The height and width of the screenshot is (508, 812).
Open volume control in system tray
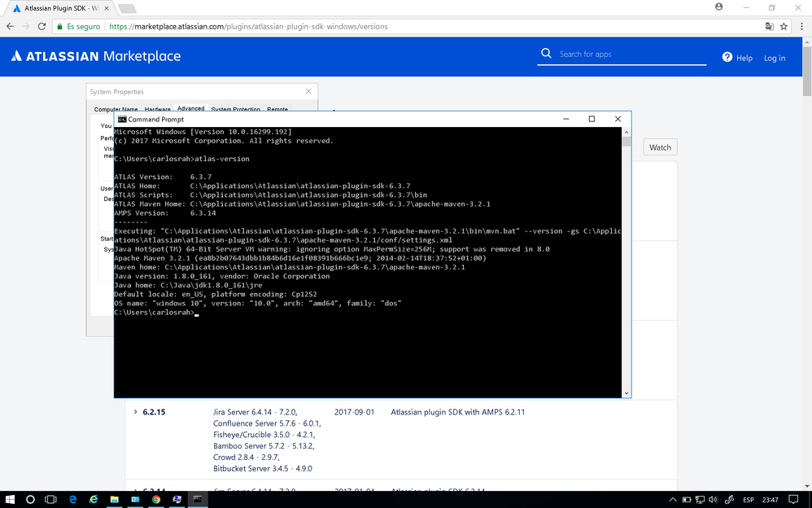pyautogui.click(x=713, y=500)
